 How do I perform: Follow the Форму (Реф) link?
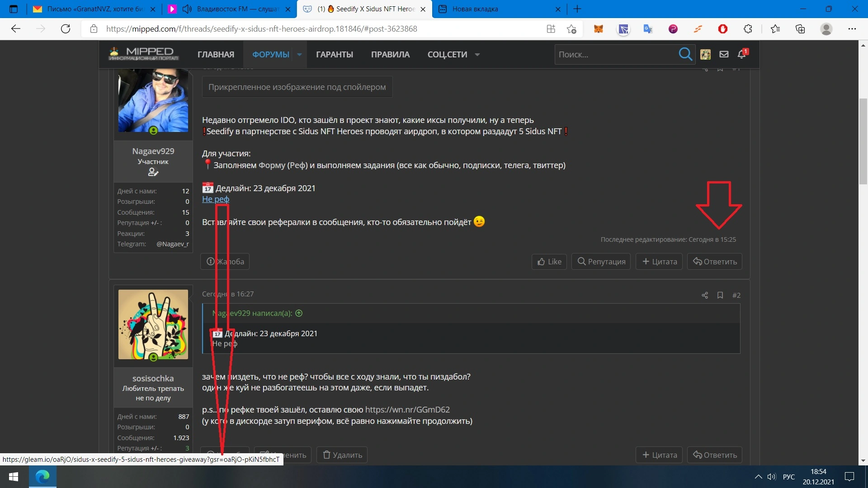point(283,165)
